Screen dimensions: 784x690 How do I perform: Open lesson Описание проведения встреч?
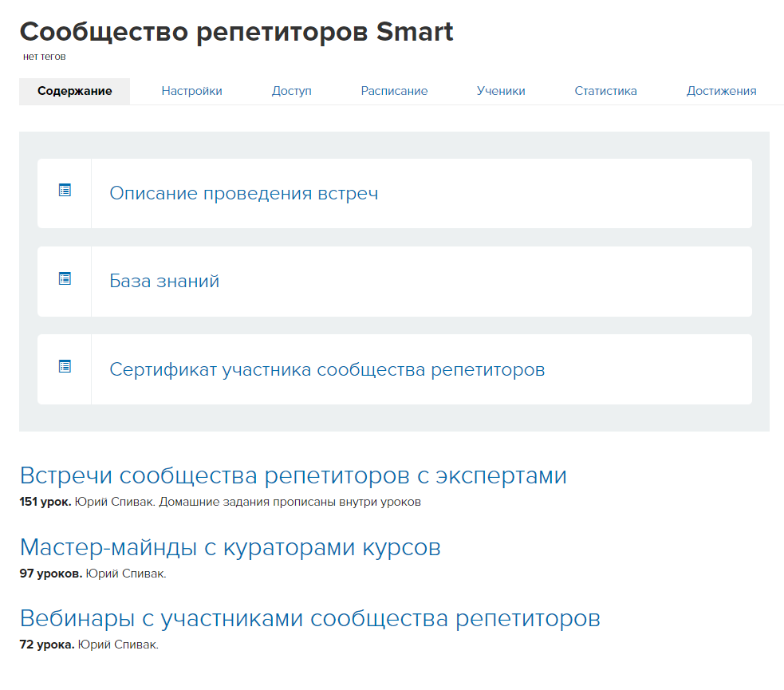coord(243,193)
